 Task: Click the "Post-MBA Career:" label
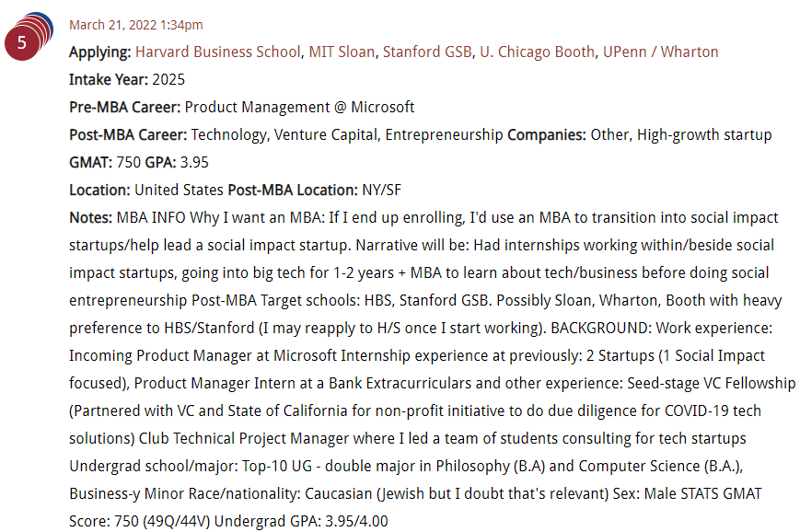[128, 134]
